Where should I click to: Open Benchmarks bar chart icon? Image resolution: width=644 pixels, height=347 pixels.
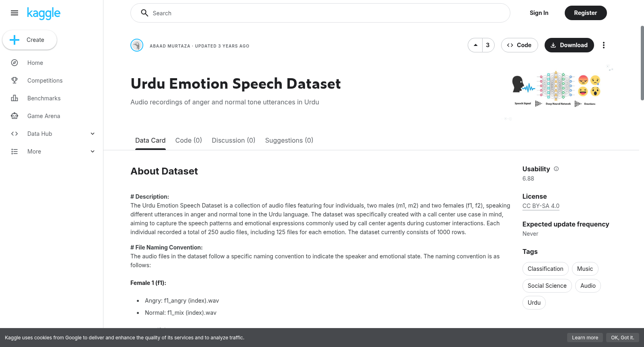pyautogui.click(x=14, y=98)
